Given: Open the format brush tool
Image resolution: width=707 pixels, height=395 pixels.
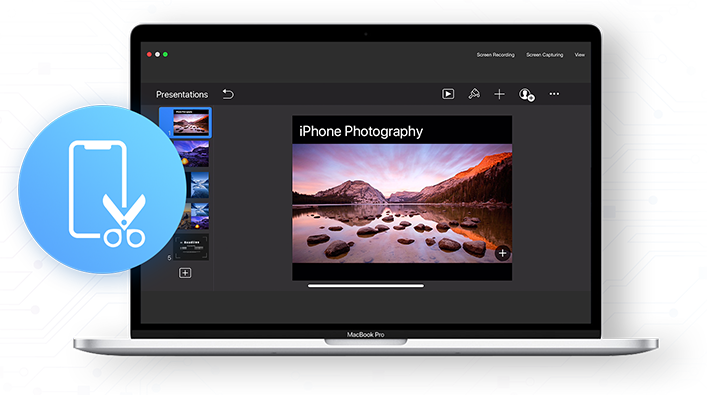Looking at the screenshot, I should pos(474,94).
